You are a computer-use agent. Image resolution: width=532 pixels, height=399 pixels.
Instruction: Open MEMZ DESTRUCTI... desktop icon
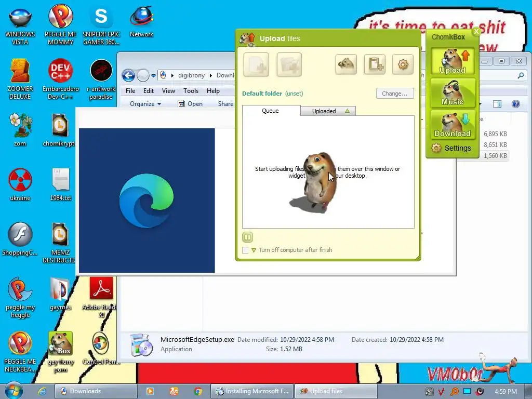tap(59, 243)
